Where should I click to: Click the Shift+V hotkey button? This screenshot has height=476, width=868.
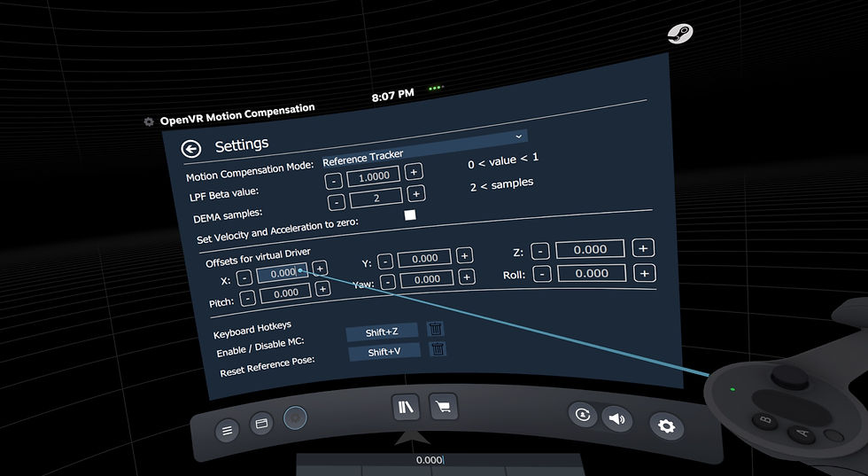(384, 352)
